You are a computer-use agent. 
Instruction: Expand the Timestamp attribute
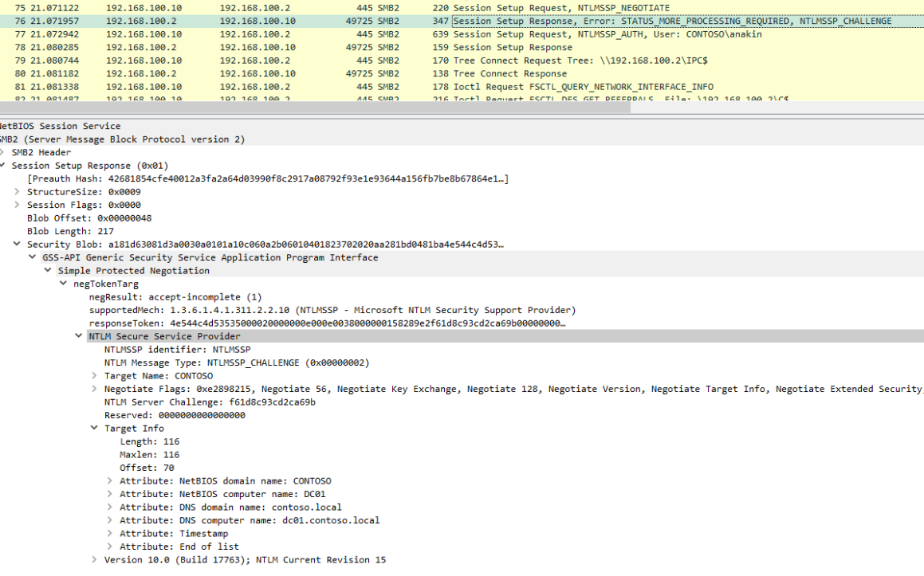point(110,534)
